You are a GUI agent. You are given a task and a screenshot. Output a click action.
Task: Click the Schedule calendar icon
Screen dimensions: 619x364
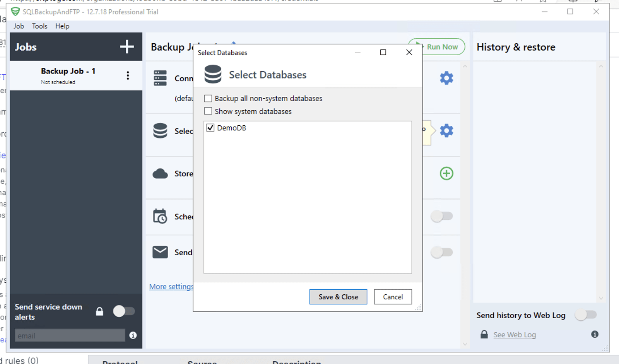(160, 217)
